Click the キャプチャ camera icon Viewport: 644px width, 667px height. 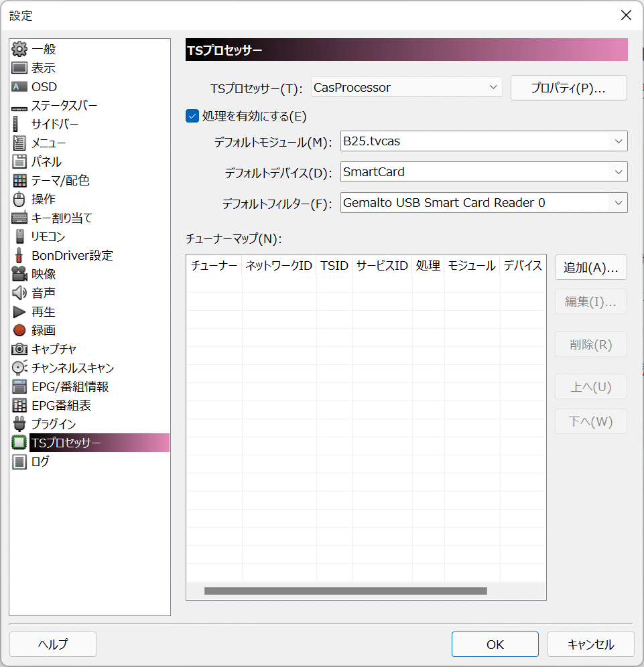[19, 349]
